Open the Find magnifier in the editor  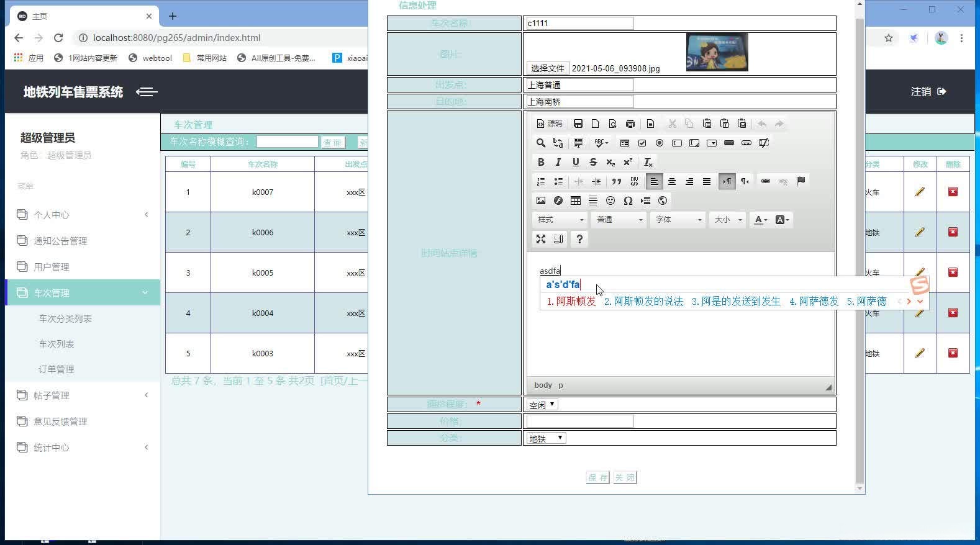(541, 143)
